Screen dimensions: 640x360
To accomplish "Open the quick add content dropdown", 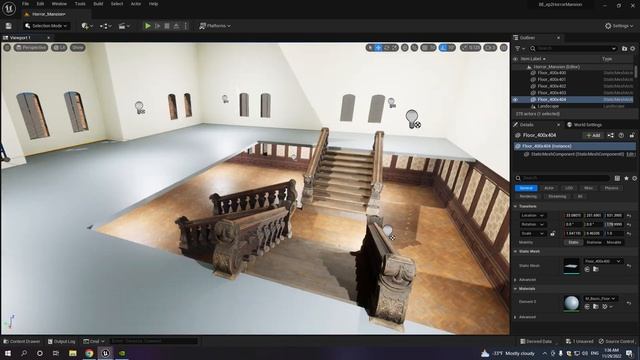I will pyautogui.click(x=87, y=26).
